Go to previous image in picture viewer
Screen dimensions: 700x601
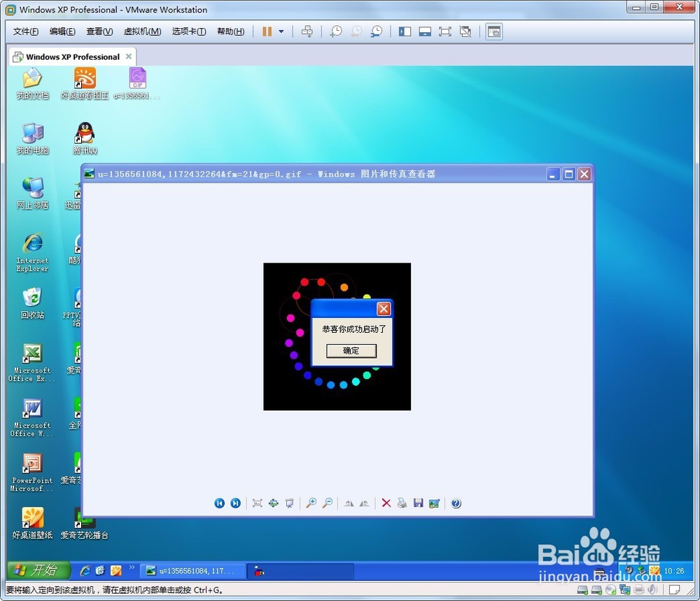pyautogui.click(x=219, y=503)
